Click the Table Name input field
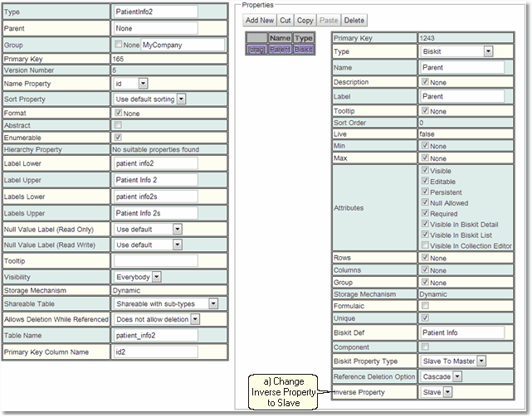This screenshot has width=532, height=417. (154, 335)
